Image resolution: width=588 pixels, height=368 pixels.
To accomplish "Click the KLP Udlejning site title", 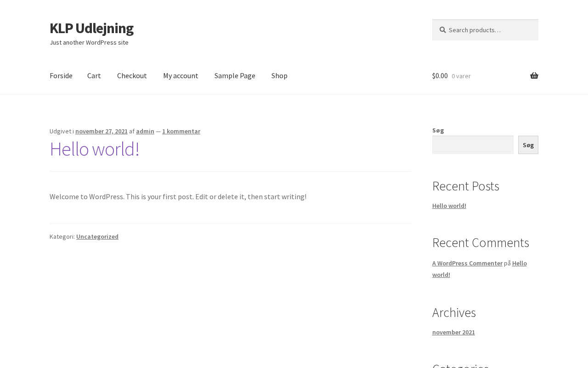I will [x=91, y=28].
